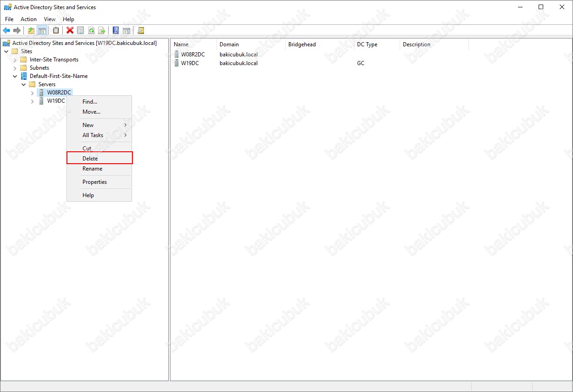Maximize the window

tap(541, 7)
